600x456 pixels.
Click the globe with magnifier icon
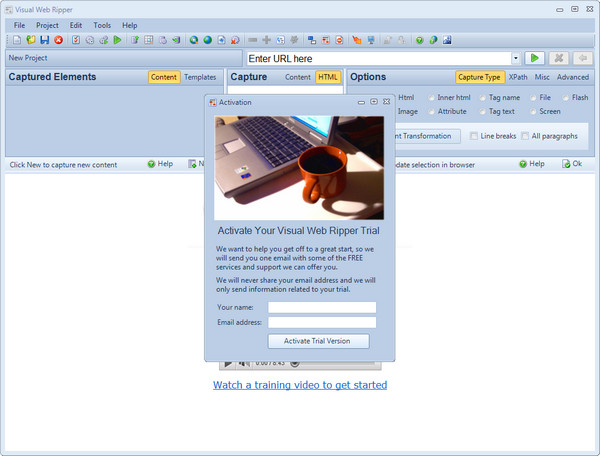(194, 40)
